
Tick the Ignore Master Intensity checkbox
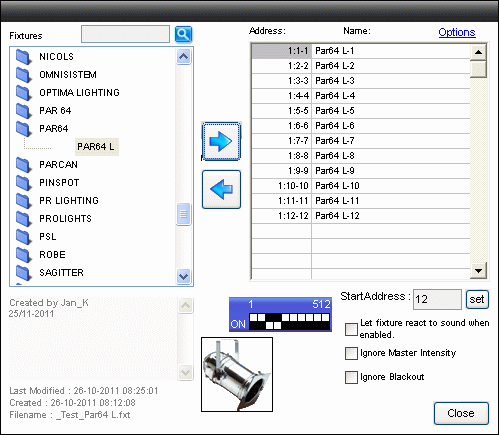click(351, 353)
